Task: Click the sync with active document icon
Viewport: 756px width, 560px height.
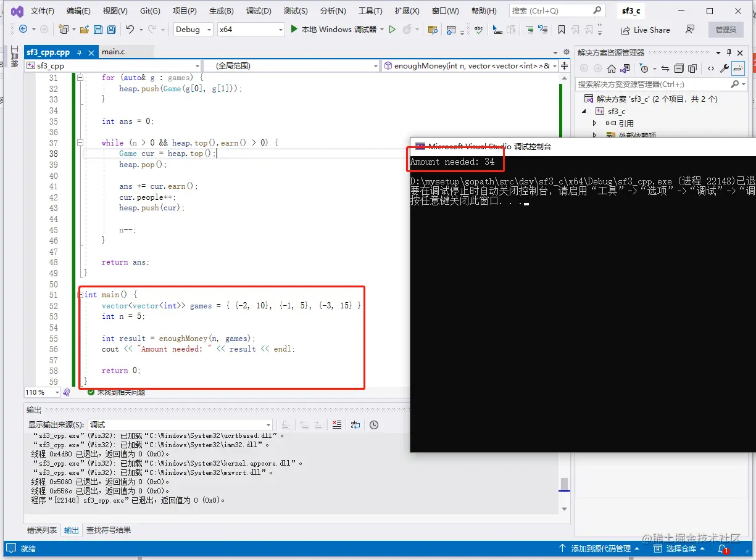Action: (x=665, y=68)
